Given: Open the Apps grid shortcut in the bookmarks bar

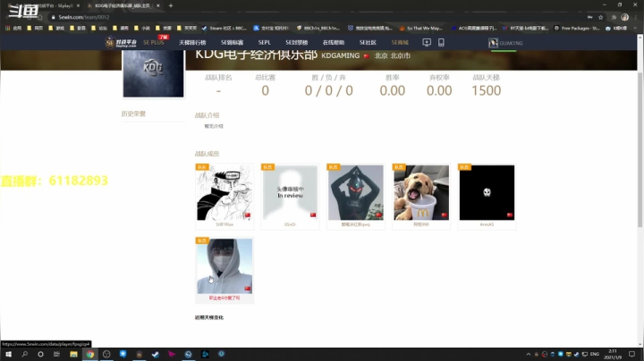Looking at the screenshot, I should pos(13,29).
